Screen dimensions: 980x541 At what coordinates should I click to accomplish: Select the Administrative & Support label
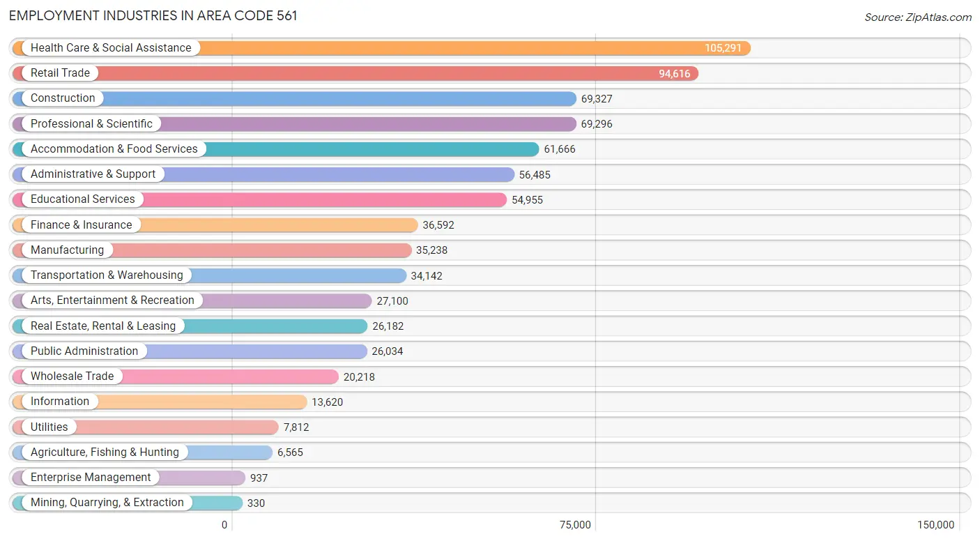point(93,174)
